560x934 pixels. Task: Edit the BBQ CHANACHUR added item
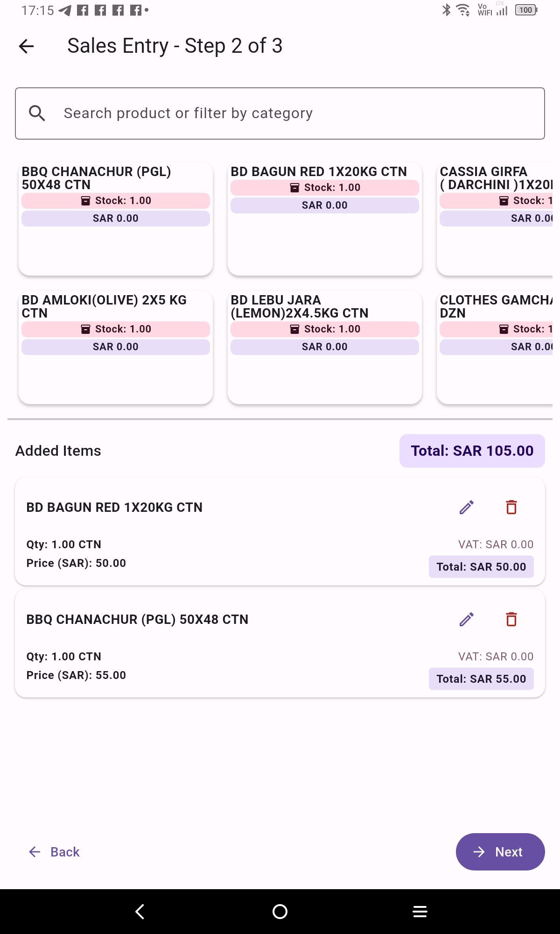point(466,619)
